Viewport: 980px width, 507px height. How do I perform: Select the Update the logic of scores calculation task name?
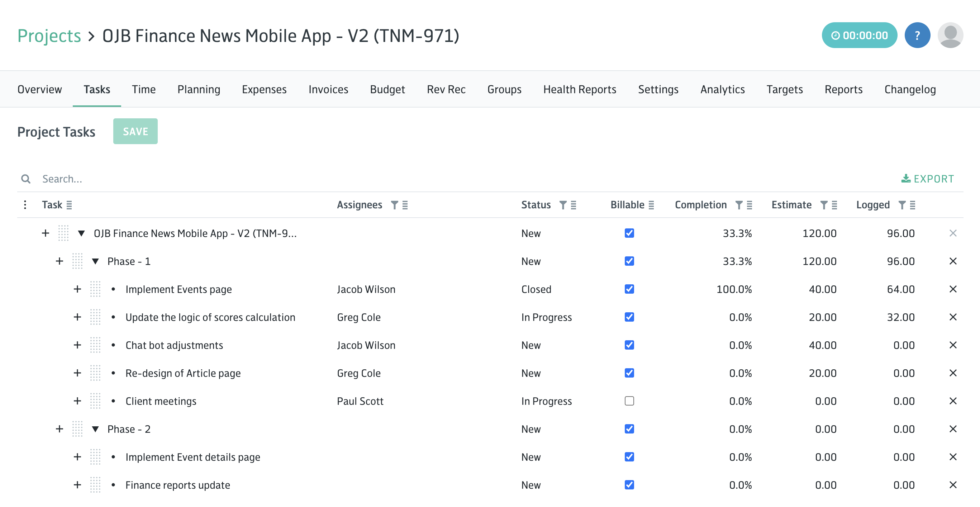point(210,317)
